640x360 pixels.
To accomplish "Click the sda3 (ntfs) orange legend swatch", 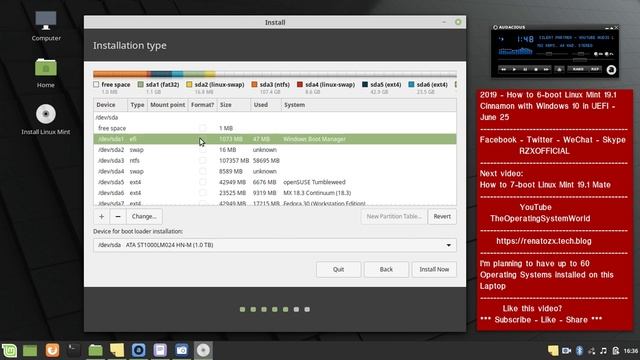I will tap(254, 84).
